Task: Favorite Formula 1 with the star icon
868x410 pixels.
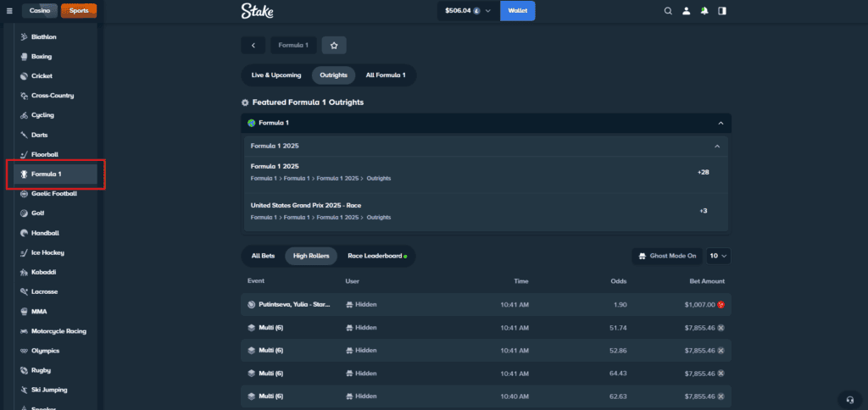Action: coord(334,45)
